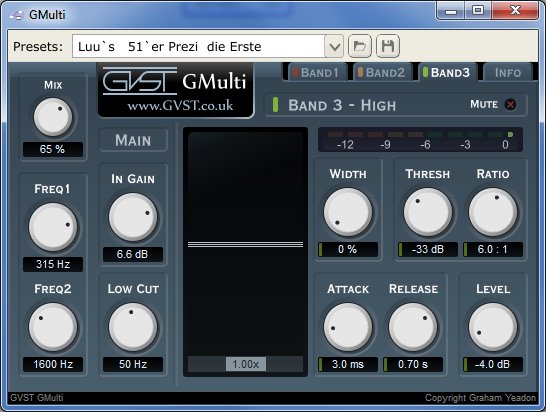Click the Freq1 315 Hz value field
Image resolution: width=546 pixels, height=412 pixels.
pos(53,264)
